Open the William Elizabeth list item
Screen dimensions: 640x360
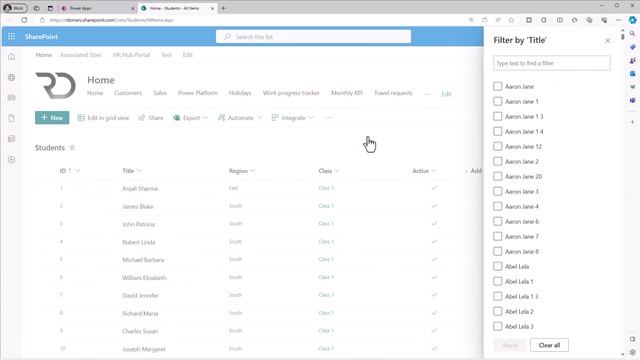pyautogui.click(x=144, y=278)
